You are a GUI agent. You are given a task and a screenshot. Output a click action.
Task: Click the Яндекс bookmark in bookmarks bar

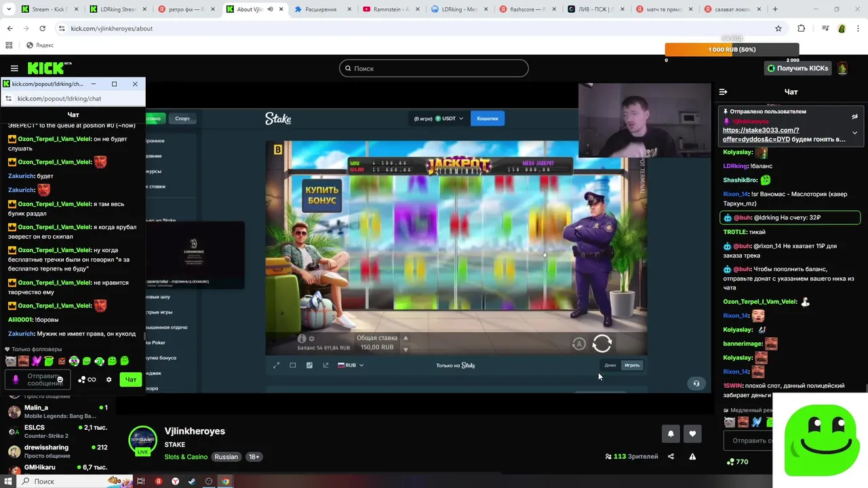tap(40, 45)
